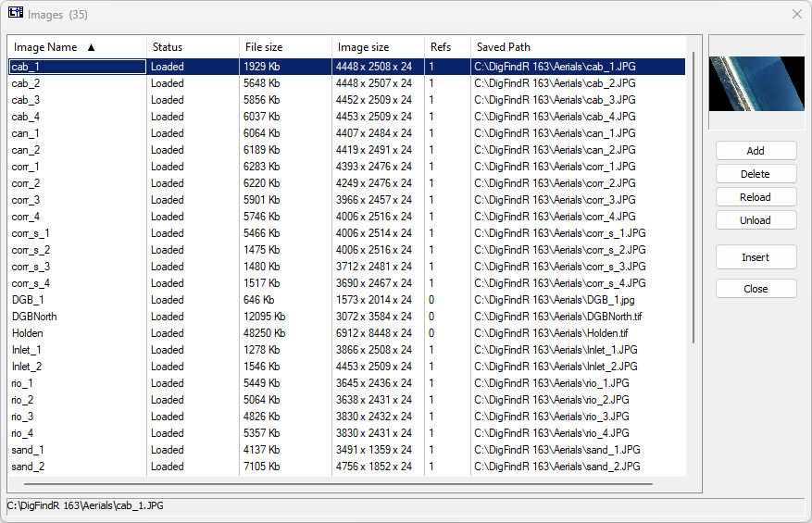This screenshot has width=812, height=523.
Task: Select the rio_3 image row
Action: coord(347,417)
